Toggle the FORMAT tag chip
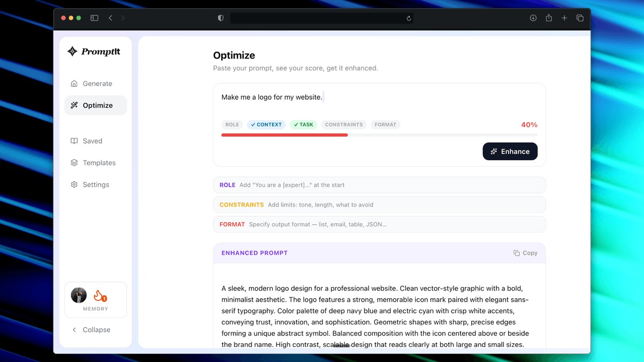This screenshot has width=644, height=362. pos(385,124)
